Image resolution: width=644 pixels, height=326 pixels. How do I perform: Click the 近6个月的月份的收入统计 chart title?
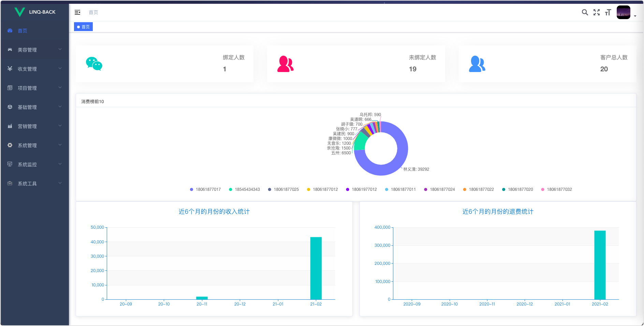(214, 212)
